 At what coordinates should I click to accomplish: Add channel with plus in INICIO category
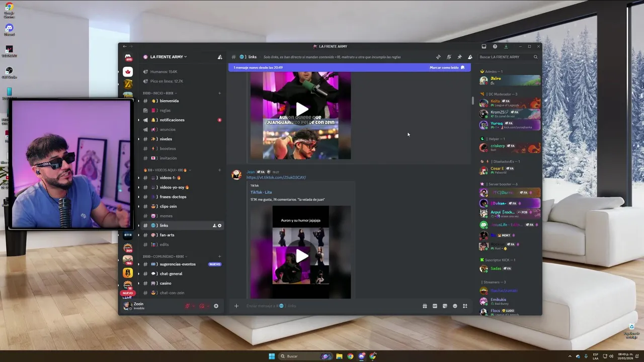coord(219,93)
